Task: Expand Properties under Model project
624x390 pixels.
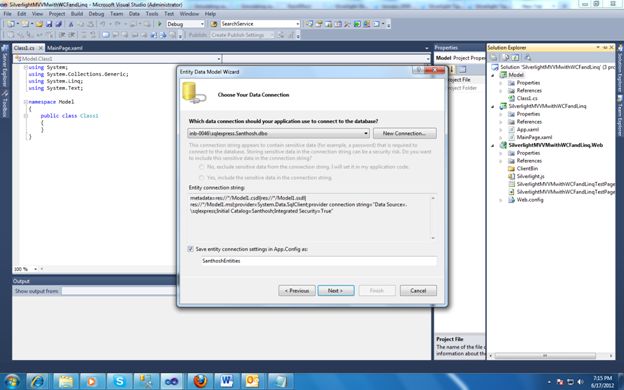Action: tap(501, 83)
